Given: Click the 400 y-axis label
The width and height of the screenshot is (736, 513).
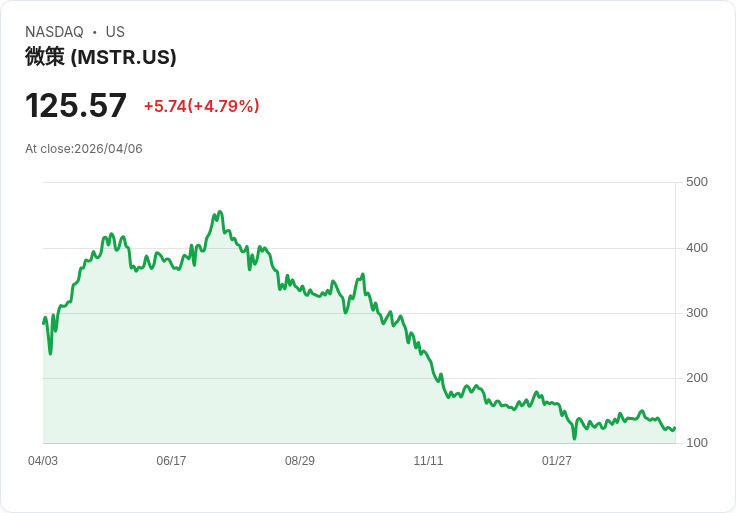Looking at the screenshot, I should click(697, 248).
